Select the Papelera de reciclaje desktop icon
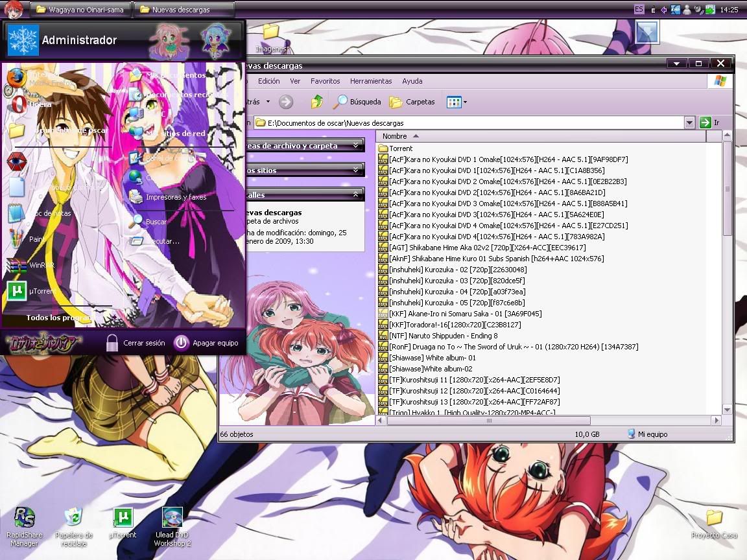 pyautogui.click(x=73, y=526)
